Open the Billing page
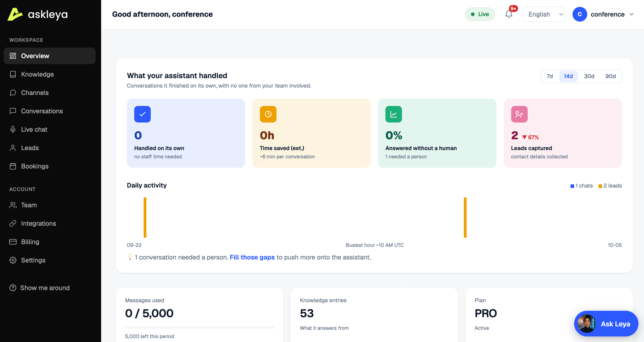This screenshot has height=342, width=644. coord(49,242)
